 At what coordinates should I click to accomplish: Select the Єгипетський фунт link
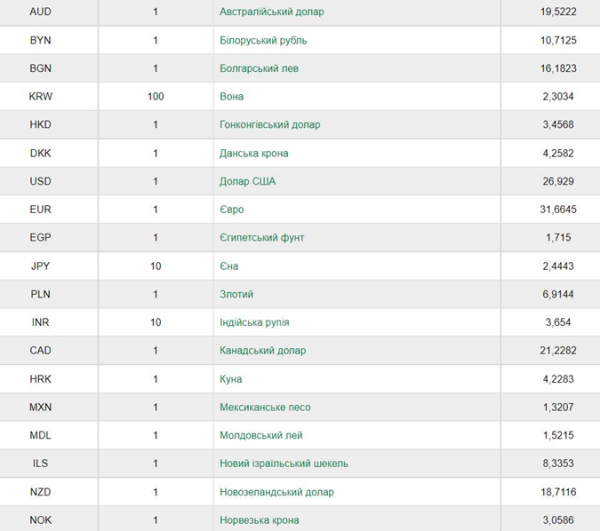tap(262, 238)
